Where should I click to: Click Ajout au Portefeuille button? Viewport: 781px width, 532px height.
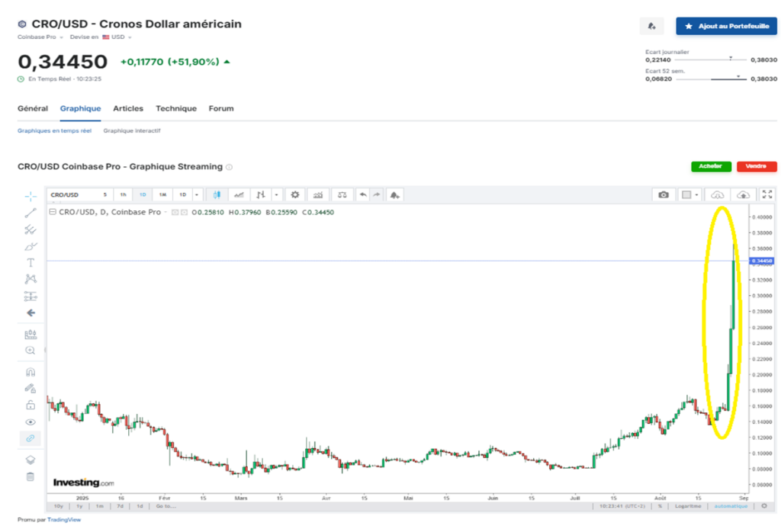pyautogui.click(x=726, y=26)
